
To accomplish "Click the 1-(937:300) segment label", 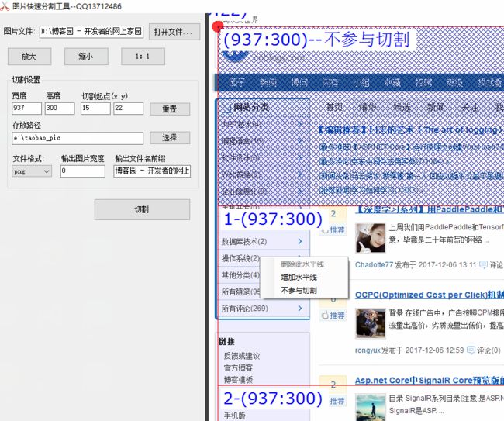I will point(273,219).
